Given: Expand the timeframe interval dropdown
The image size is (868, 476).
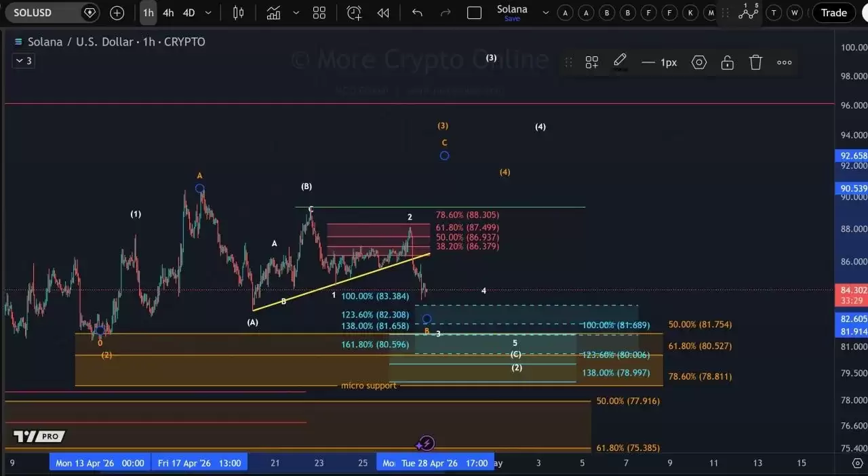Looking at the screenshot, I should pyautogui.click(x=208, y=13).
